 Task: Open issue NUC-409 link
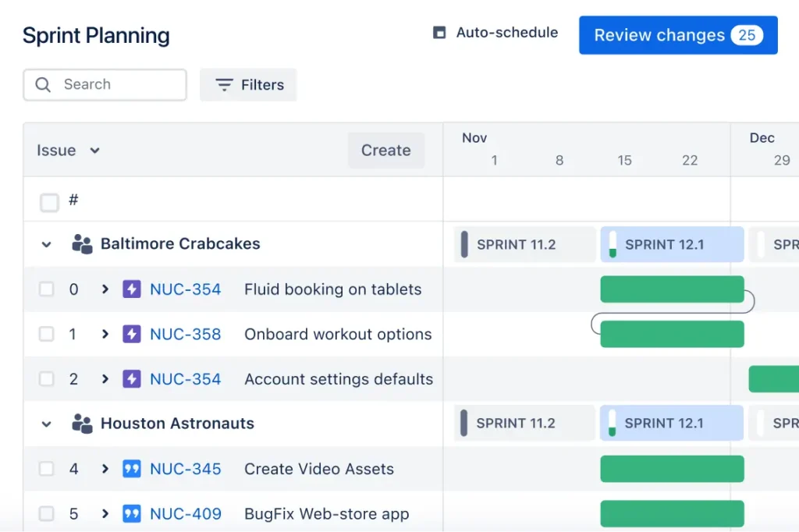185,513
